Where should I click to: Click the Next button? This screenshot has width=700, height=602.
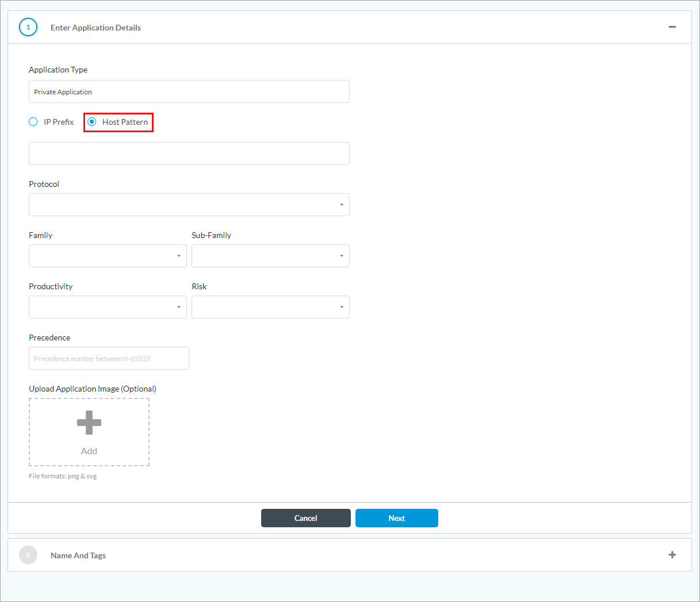point(396,518)
